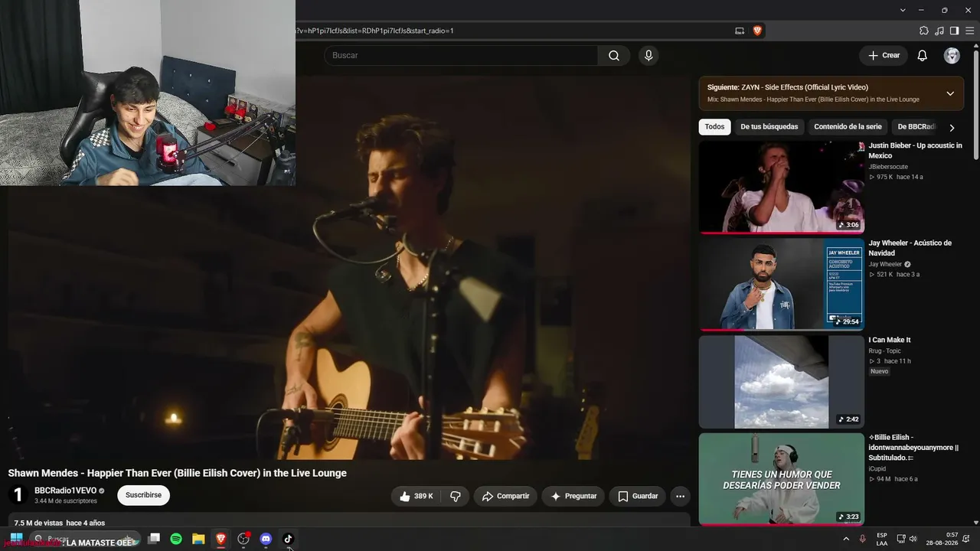The width and height of the screenshot is (980, 551).
Task: Open Task View on the taskbar
Action: coord(154,539)
